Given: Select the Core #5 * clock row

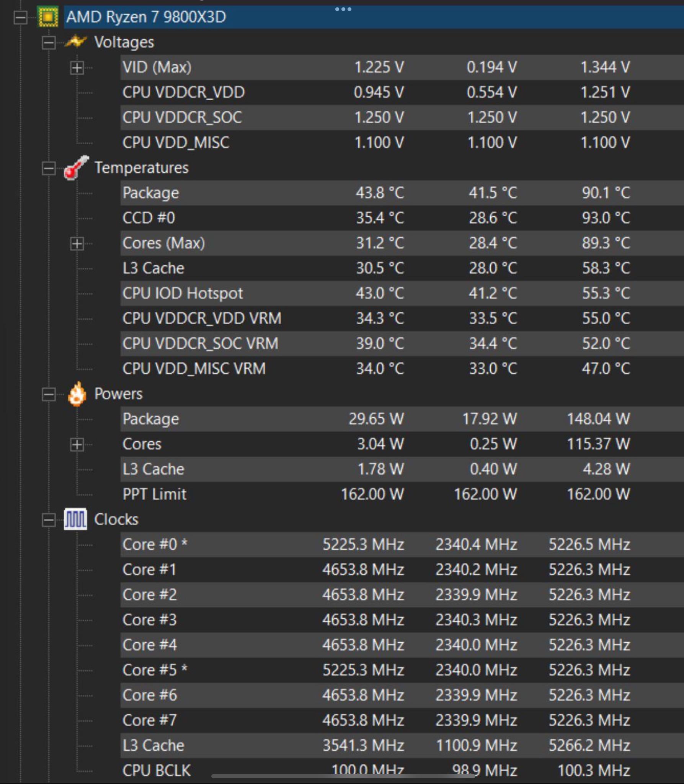Looking at the screenshot, I should [x=402, y=670].
